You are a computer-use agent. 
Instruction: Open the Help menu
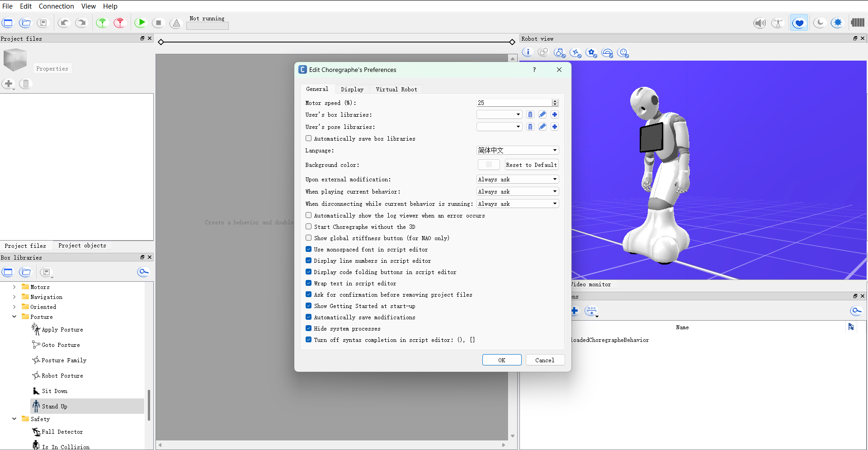coord(110,6)
